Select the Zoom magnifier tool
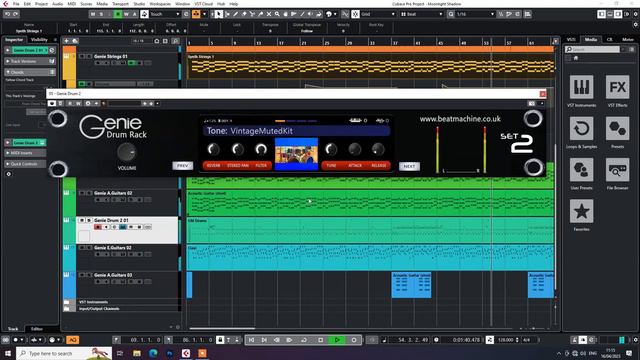640x360 pixels. coord(277,14)
